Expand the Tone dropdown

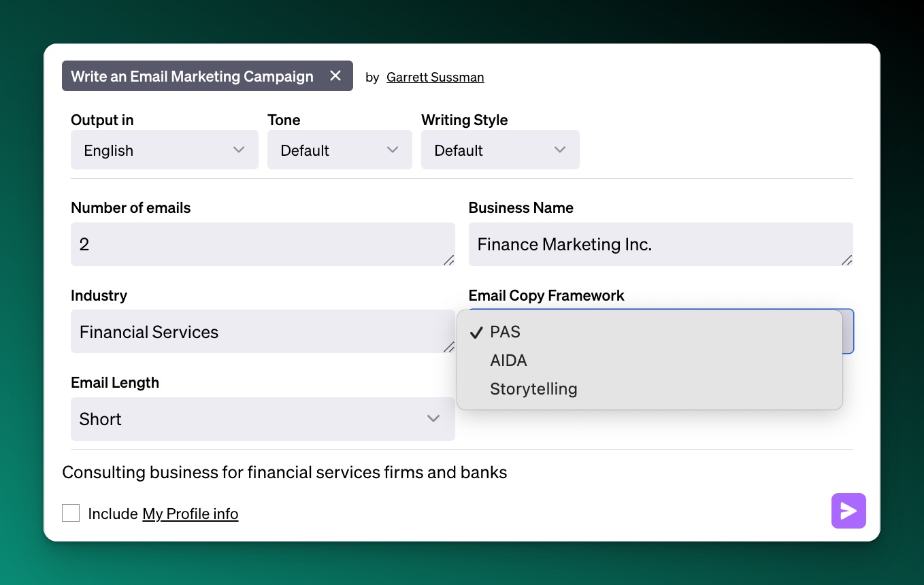click(x=339, y=150)
